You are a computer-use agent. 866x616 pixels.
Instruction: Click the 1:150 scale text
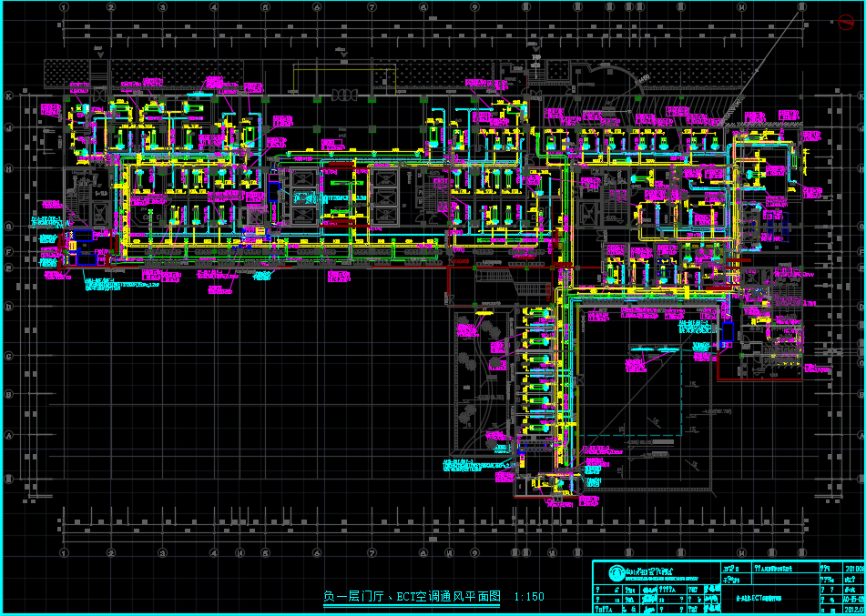tap(529, 597)
